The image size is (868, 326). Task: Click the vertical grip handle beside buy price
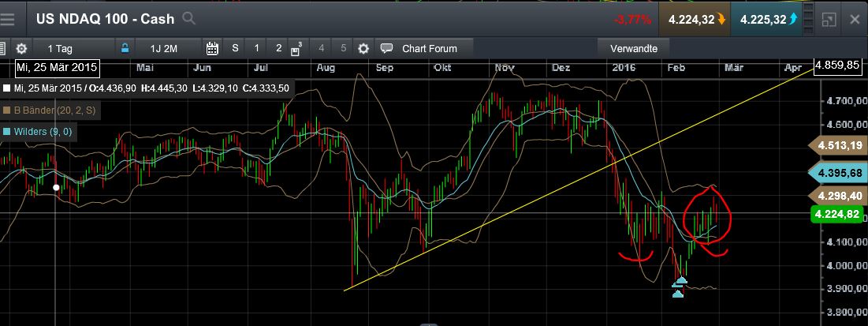[809, 20]
